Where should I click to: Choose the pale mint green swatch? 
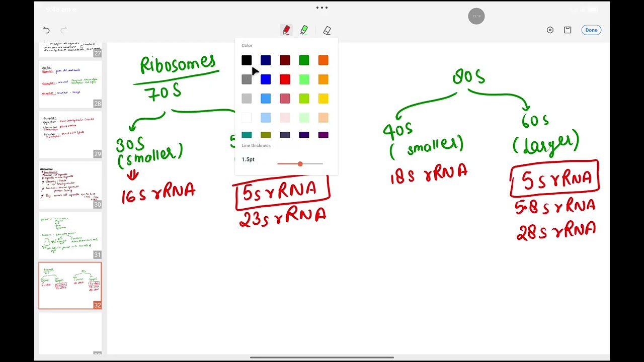[304, 118]
